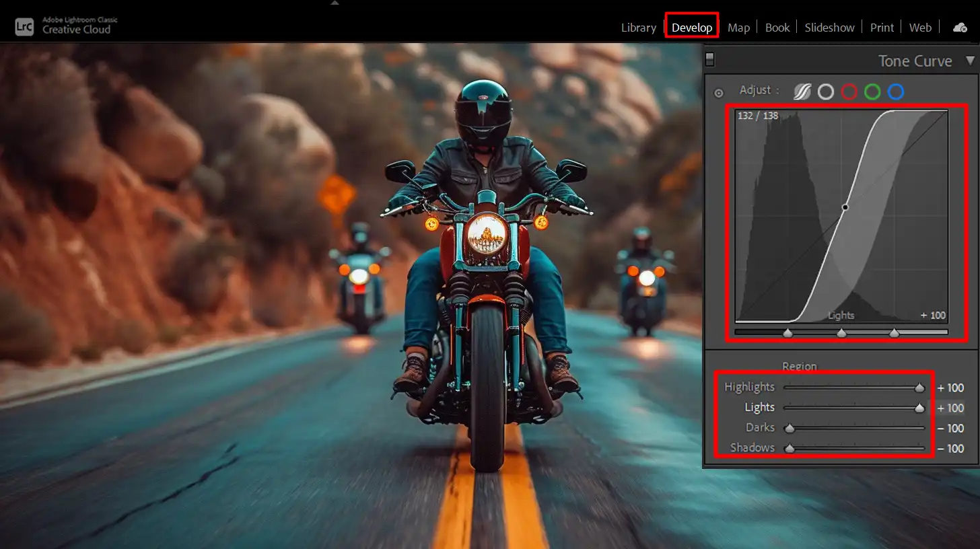Open the cloud sync status icon
Image resolution: width=980 pixels, height=549 pixels.
[x=960, y=28]
